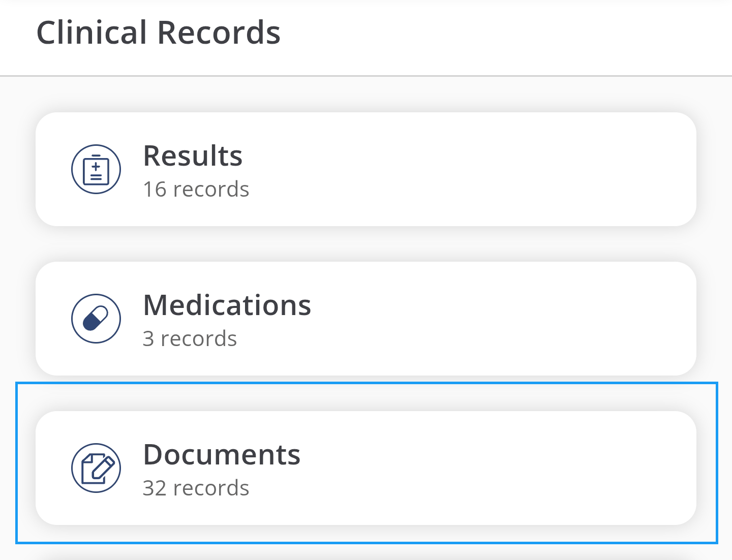The height and width of the screenshot is (560, 732).
Task: Click the "16 records" count
Action: click(x=196, y=190)
